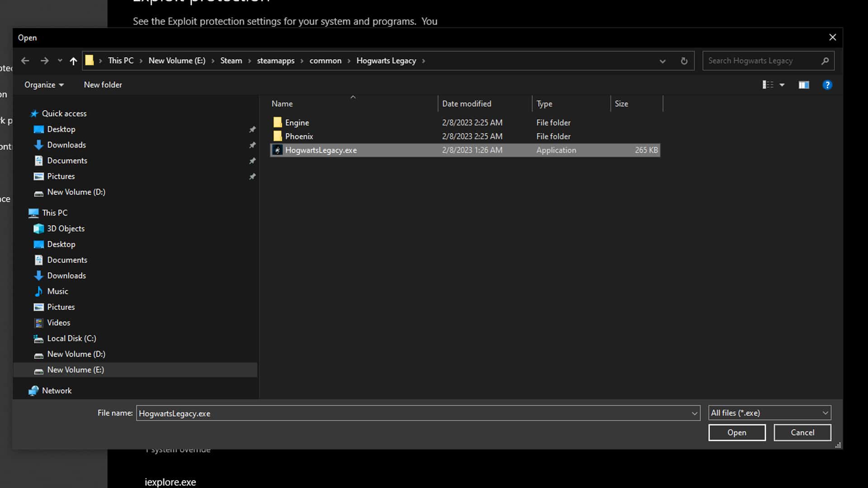Open the Help question mark icon
The image size is (868, 488).
(828, 84)
